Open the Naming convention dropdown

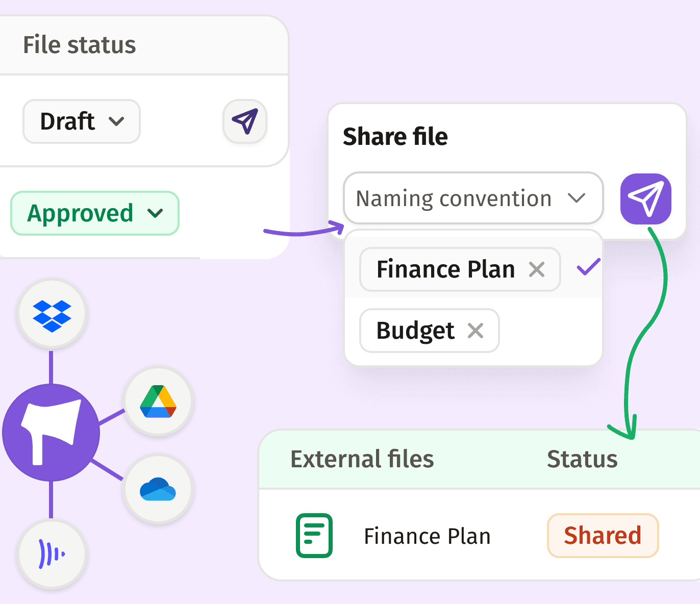point(473,198)
